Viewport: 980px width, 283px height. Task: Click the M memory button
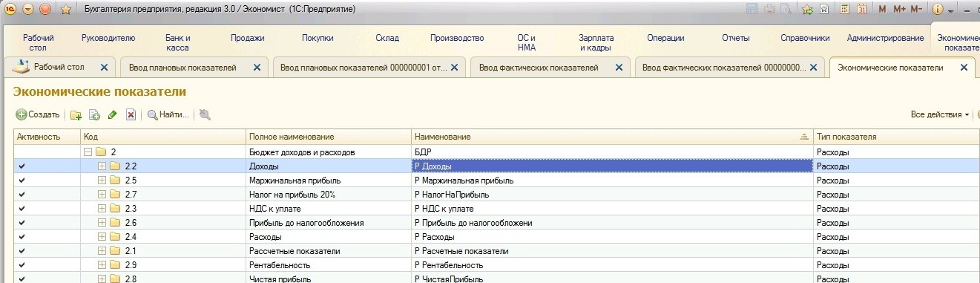[883, 10]
